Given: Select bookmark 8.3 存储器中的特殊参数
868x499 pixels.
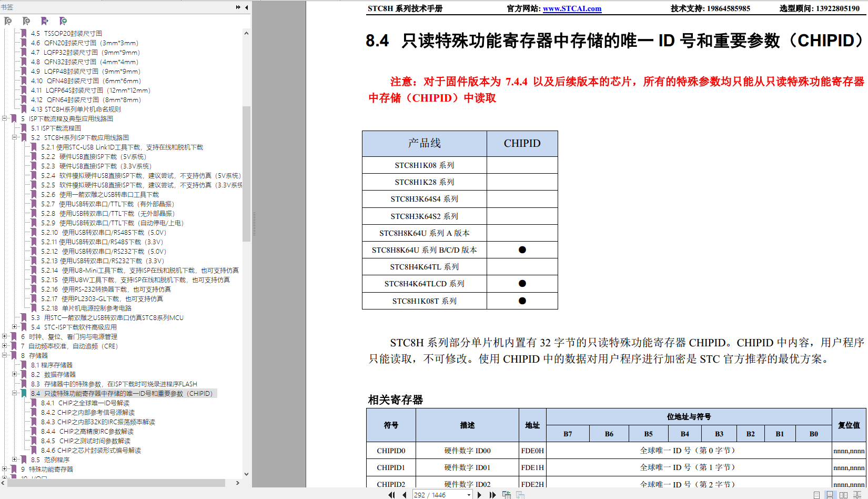Looking at the screenshot, I should pos(114,384).
